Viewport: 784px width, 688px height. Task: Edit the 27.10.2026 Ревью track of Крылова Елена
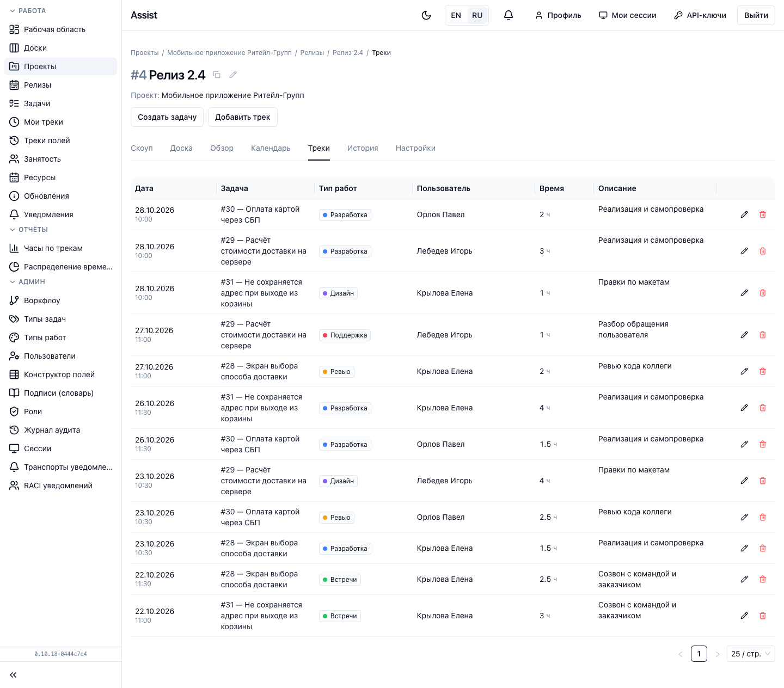[744, 371]
